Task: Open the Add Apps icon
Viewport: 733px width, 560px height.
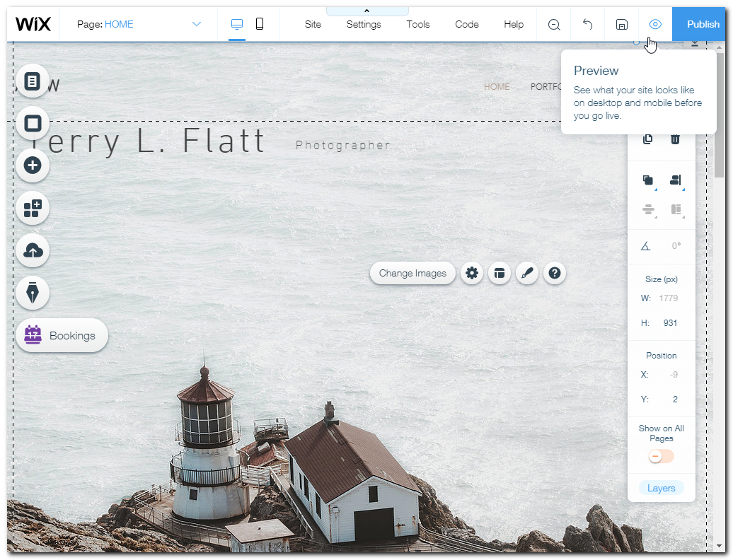Action: pos(33,209)
